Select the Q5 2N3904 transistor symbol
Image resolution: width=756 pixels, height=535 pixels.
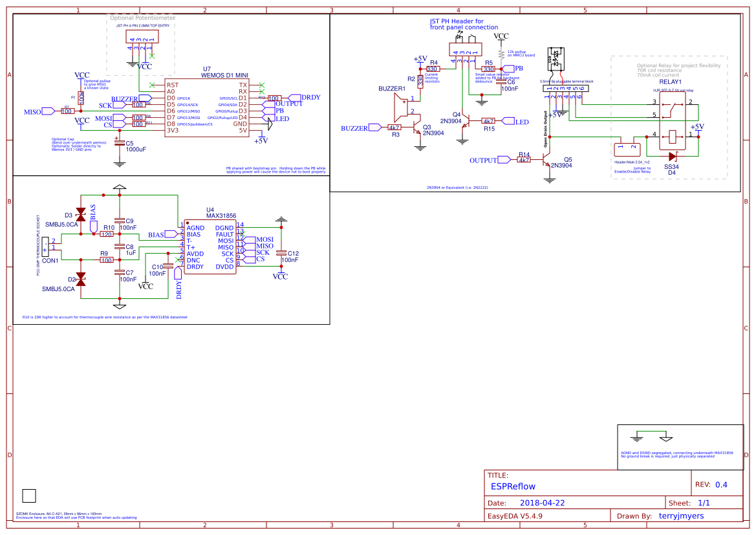click(546, 160)
